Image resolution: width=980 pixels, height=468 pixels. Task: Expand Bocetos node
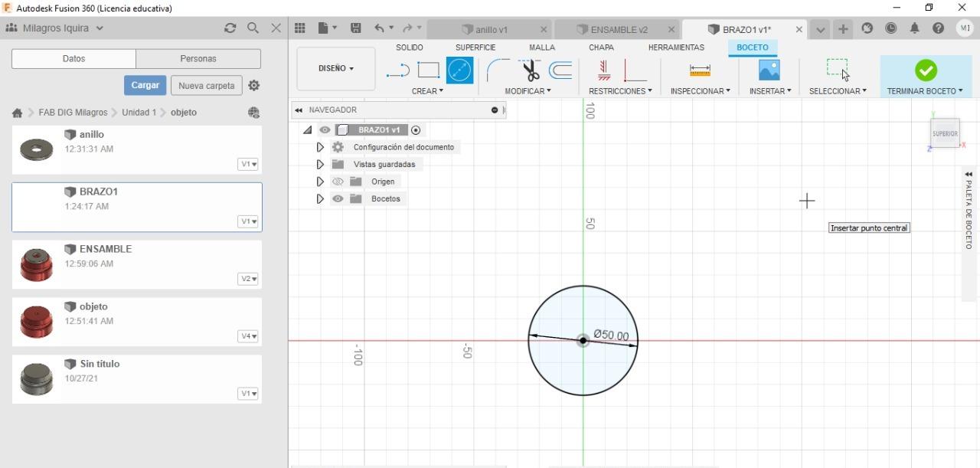(x=320, y=198)
